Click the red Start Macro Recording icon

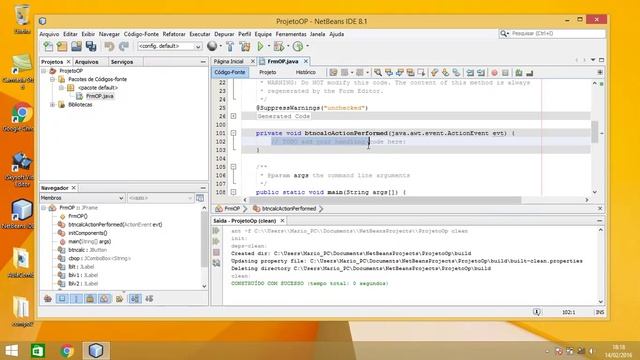coord(494,73)
